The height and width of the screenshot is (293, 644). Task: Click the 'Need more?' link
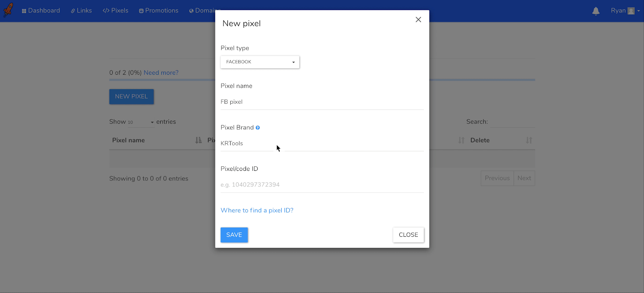click(x=161, y=73)
